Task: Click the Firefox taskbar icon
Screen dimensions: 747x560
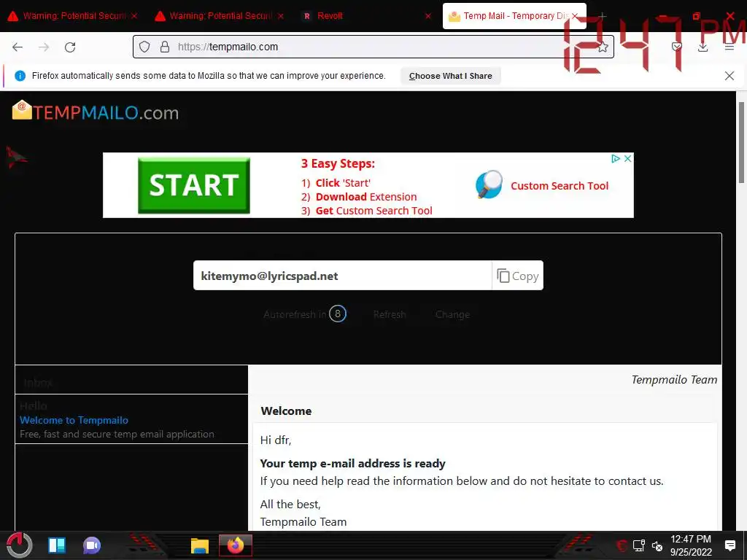Action: tap(236, 545)
